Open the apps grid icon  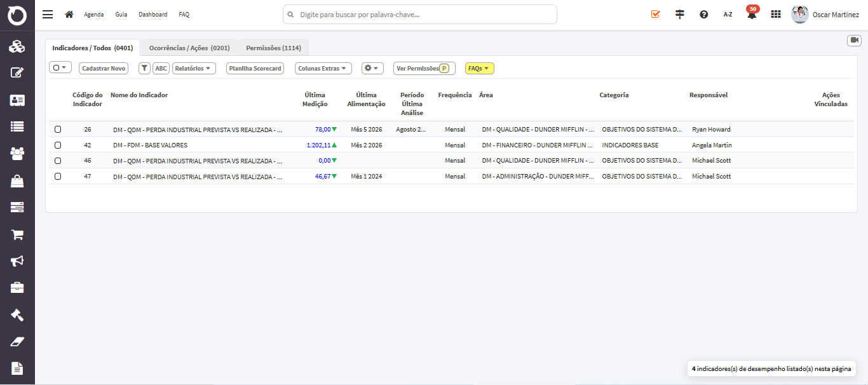(x=775, y=14)
